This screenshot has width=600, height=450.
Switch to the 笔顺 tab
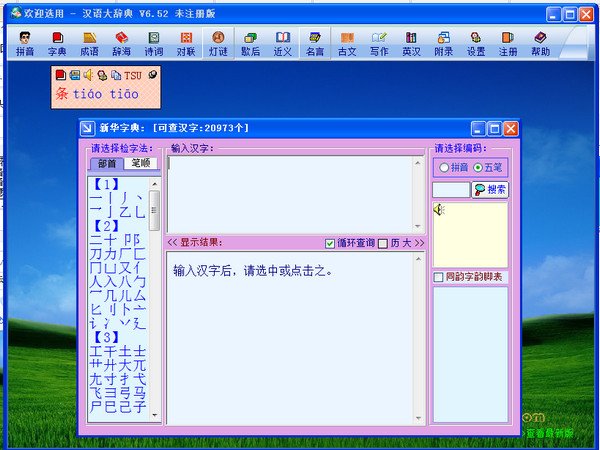140,163
